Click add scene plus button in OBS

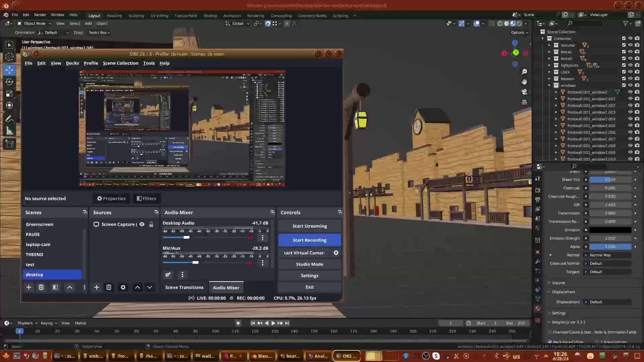pyautogui.click(x=29, y=287)
